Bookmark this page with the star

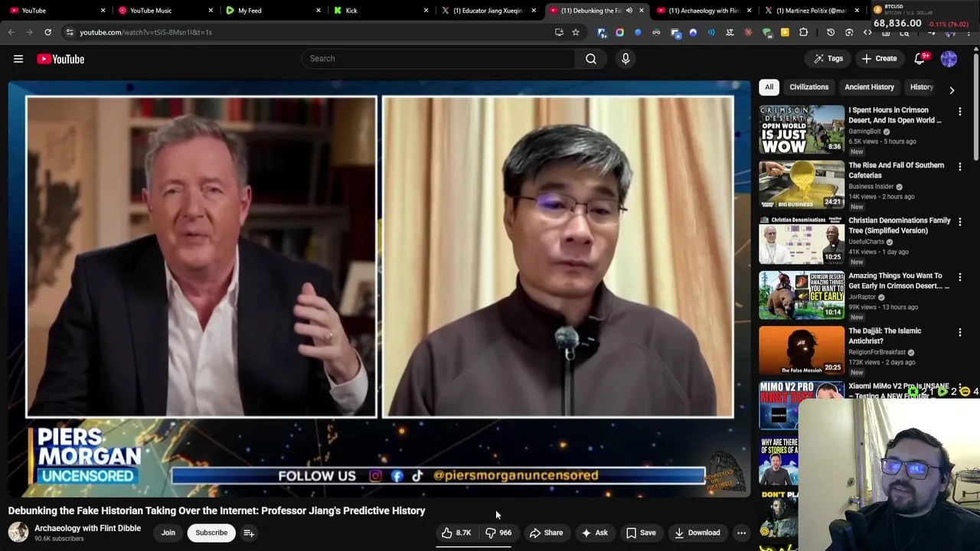coord(576,32)
